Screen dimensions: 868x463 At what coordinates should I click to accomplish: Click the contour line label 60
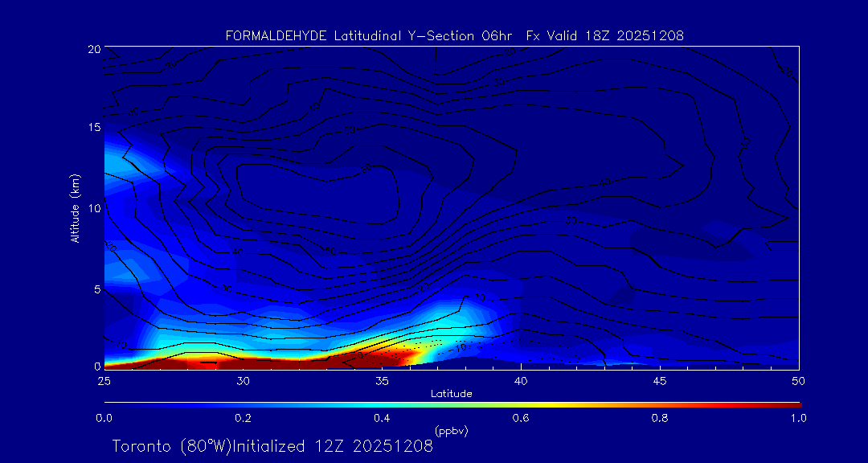366,169
